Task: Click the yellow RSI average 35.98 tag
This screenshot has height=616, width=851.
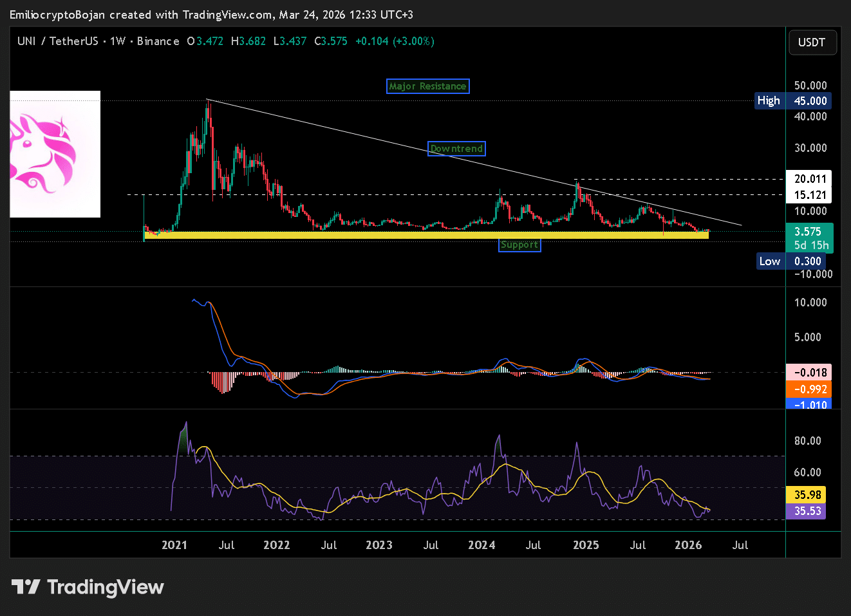Action: 808,495
